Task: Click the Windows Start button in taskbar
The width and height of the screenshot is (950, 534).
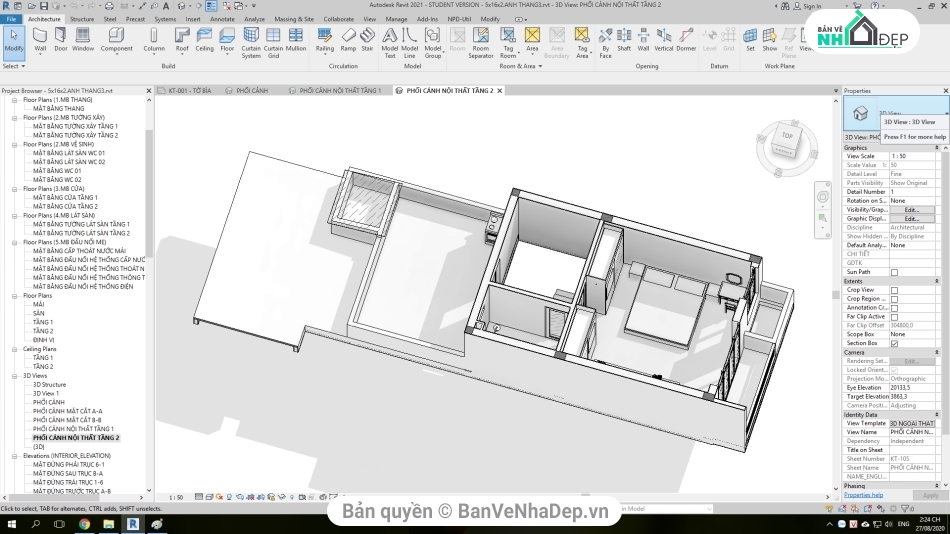Action: (x=10, y=524)
